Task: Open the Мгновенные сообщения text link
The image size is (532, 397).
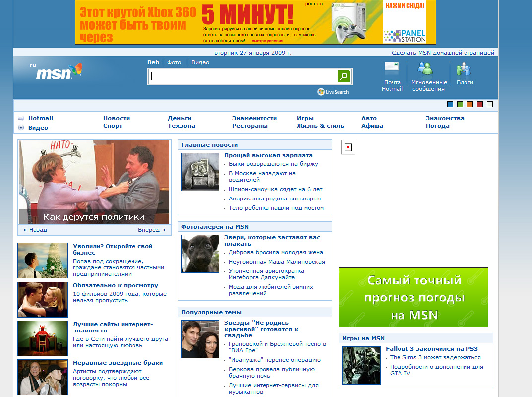Action: coord(429,85)
